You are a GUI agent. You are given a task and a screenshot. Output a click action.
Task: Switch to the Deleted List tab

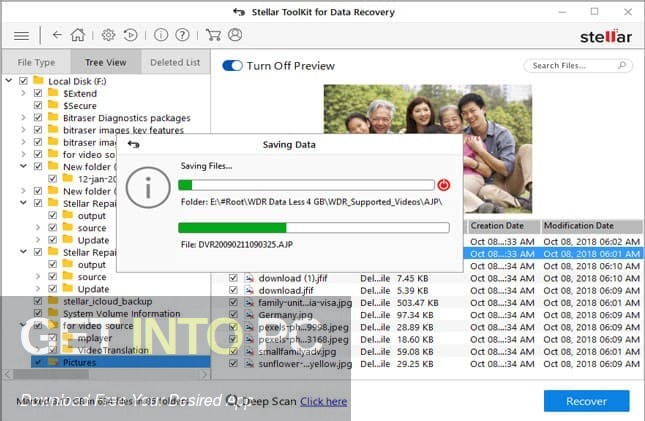(175, 62)
